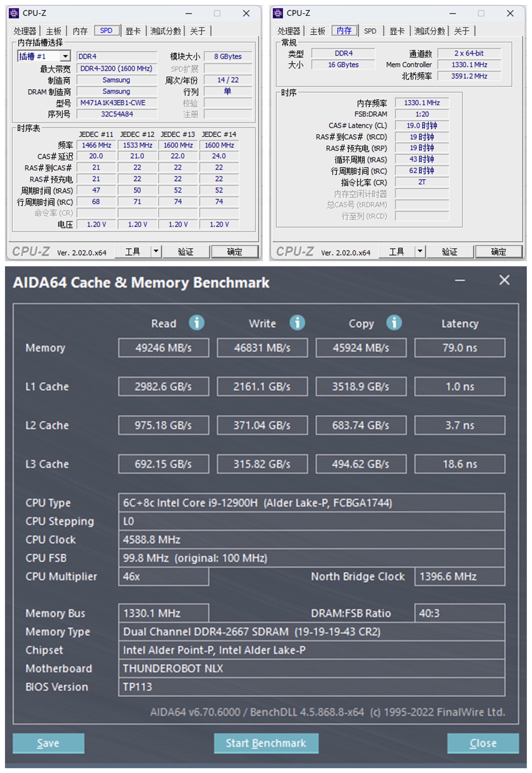Click the Close button in AIDA64
This screenshot has height=773, width=532.
coord(483,743)
